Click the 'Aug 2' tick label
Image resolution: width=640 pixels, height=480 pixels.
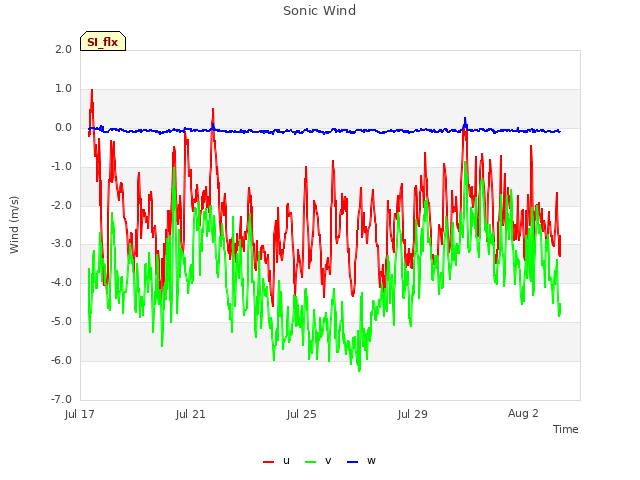(523, 413)
